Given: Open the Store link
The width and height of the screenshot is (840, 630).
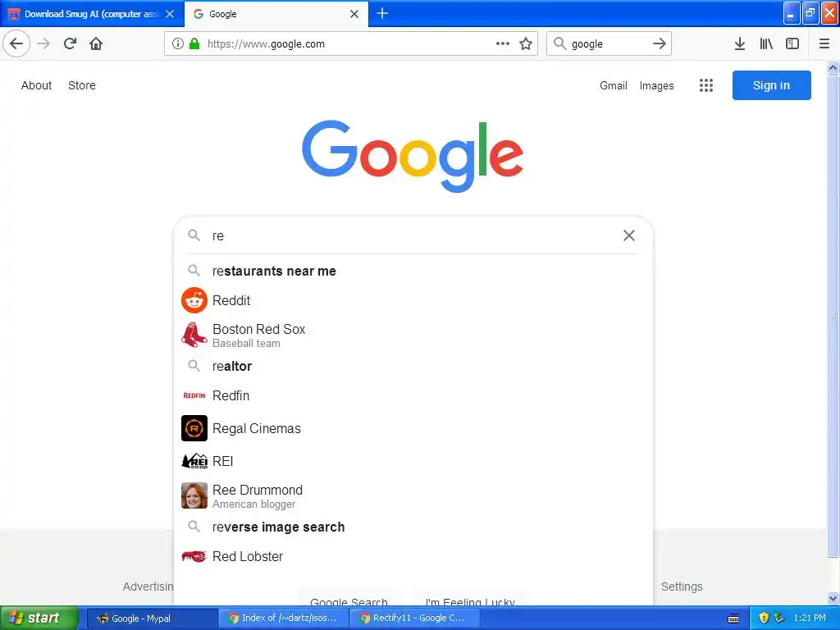Looking at the screenshot, I should (x=82, y=85).
